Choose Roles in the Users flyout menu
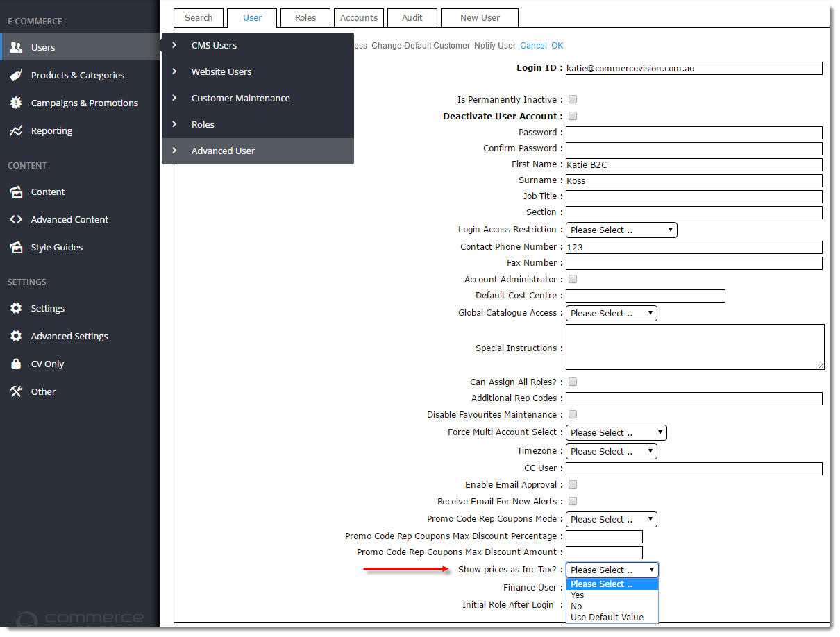 coord(258,125)
